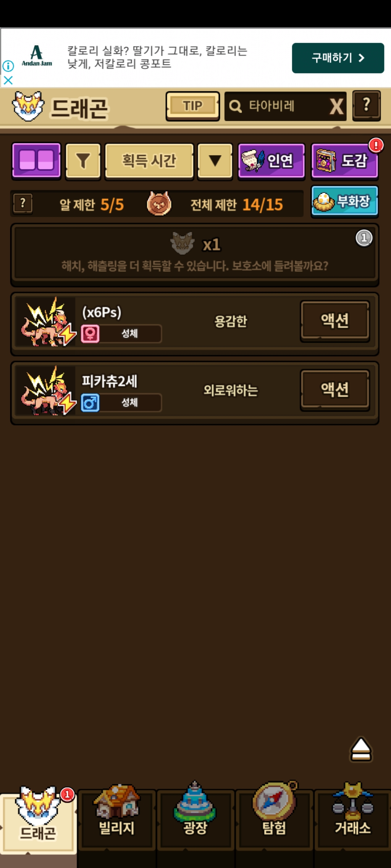Click the 획득 시간 sort selector

149,161
